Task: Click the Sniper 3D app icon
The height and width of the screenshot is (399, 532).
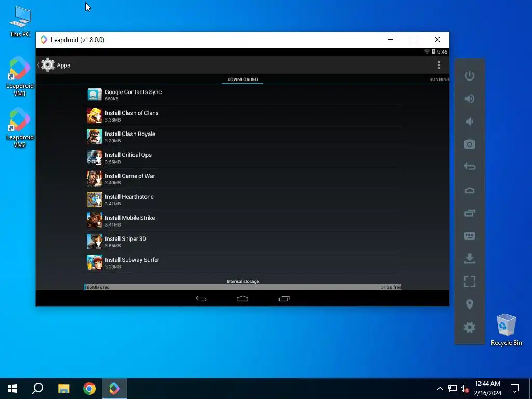Action: 95,242
